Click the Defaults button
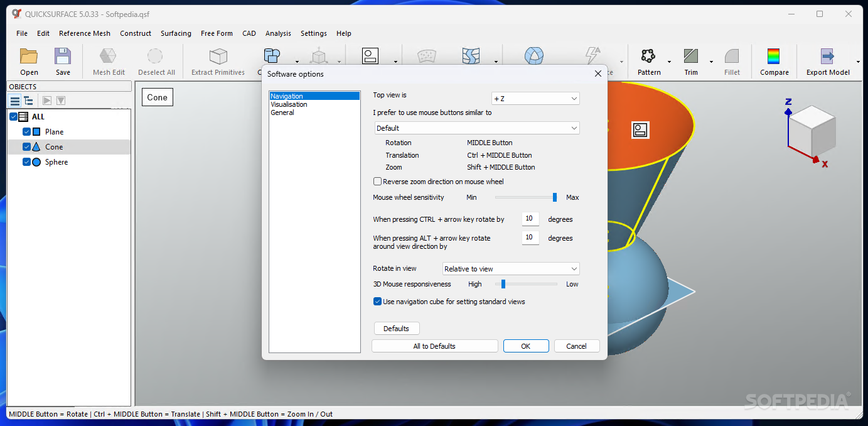This screenshot has height=426, width=868. click(x=397, y=329)
